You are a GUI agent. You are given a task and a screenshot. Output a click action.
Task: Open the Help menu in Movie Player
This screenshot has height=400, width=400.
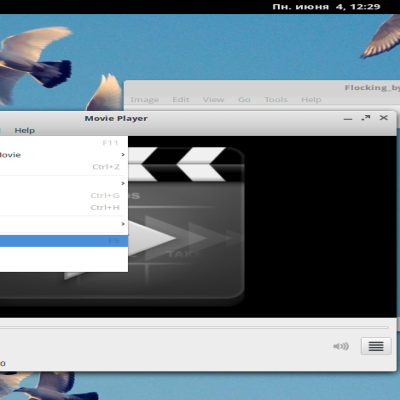pos(24,130)
